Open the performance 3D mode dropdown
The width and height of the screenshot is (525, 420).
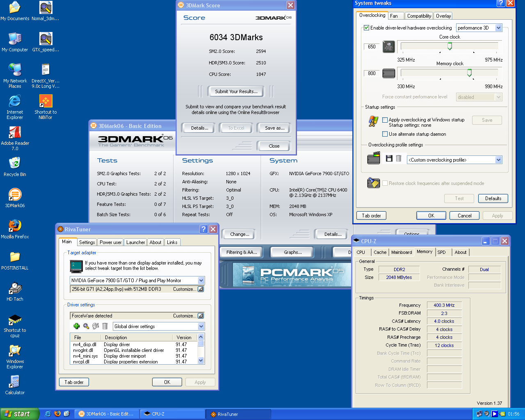pyautogui.click(x=499, y=28)
